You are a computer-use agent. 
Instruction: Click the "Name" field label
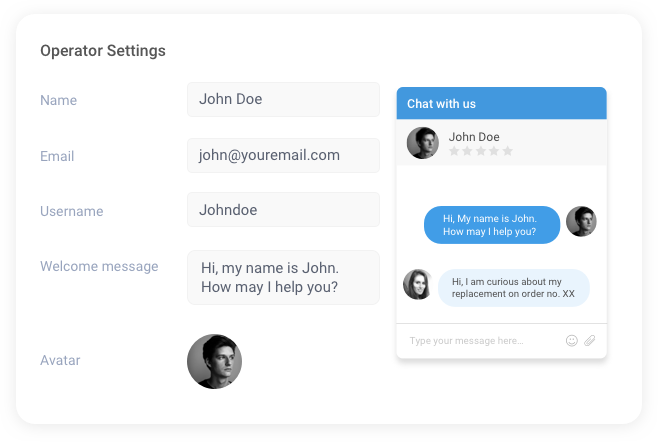pyautogui.click(x=59, y=100)
